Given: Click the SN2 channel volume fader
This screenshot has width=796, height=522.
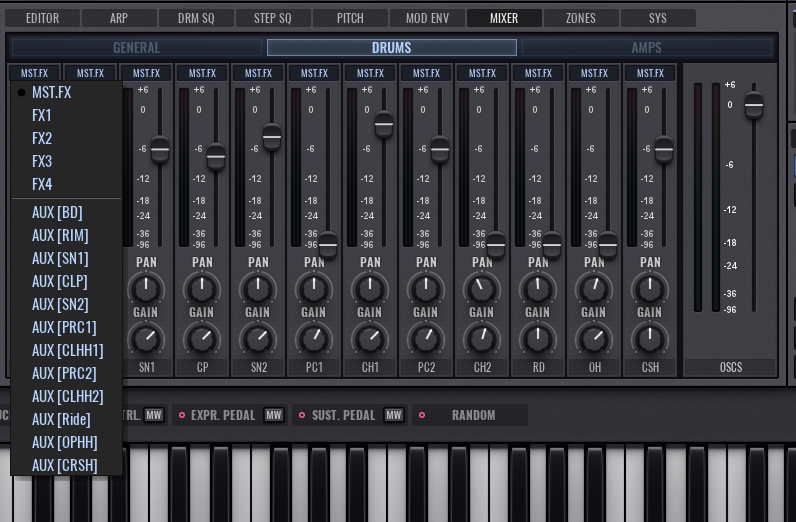Looking at the screenshot, I should (272, 137).
